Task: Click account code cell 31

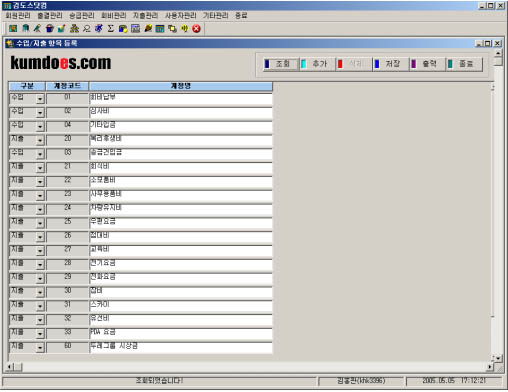Action: tap(67, 307)
